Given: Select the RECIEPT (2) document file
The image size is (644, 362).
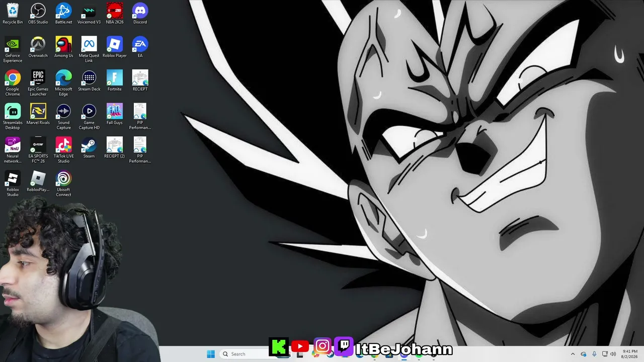Looking at the screenshot, I should click(x=115, y=147).
